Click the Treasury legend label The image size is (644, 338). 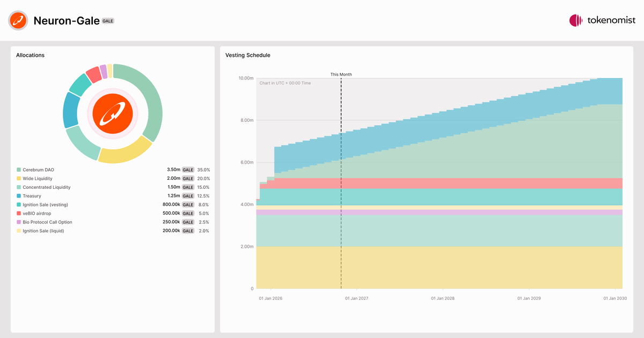[32, 196]
